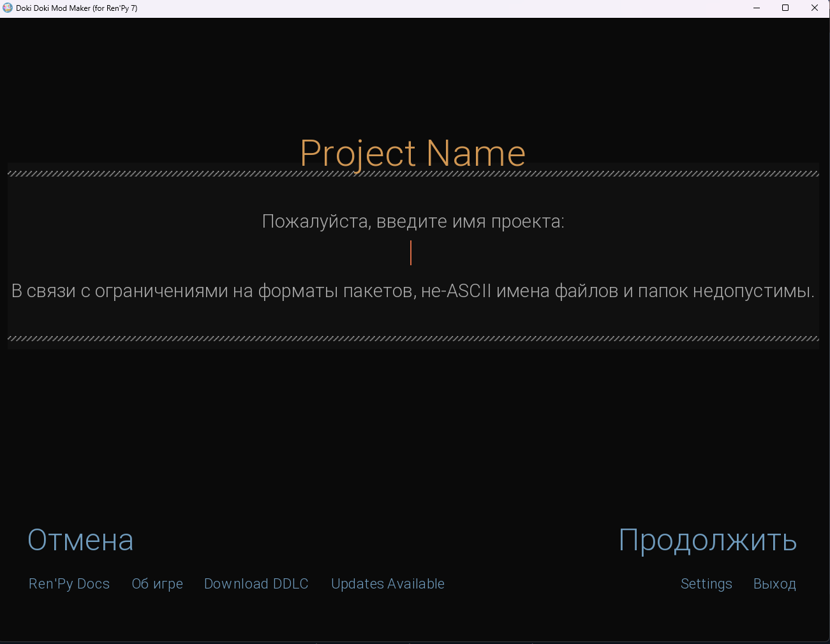This screenshot has width=830, height=644.
Task: Click the Doki Doki Mod Maker app icon
Action: pos(8,8)
